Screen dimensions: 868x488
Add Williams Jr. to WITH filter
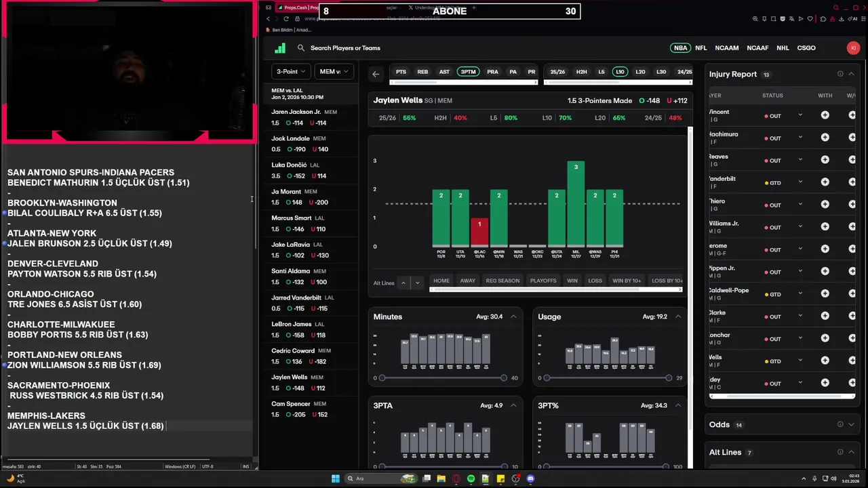pyautogui.click(x=825, y=227)
